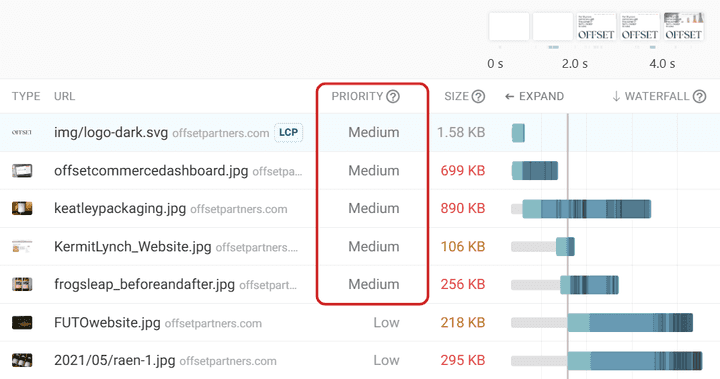Select the keatleypackaging.jpg preview icon
Viewport: 720px width, 379px height.
click(x=22, y=208)
